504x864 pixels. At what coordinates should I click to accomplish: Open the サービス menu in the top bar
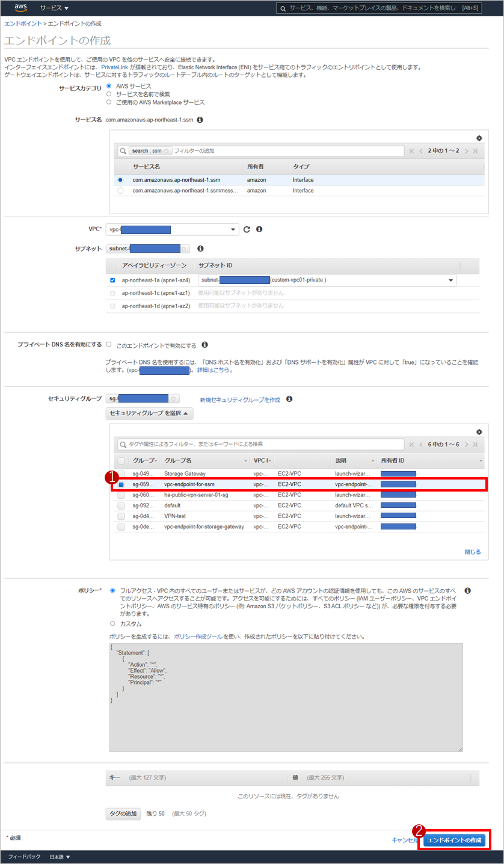(54, 8)
